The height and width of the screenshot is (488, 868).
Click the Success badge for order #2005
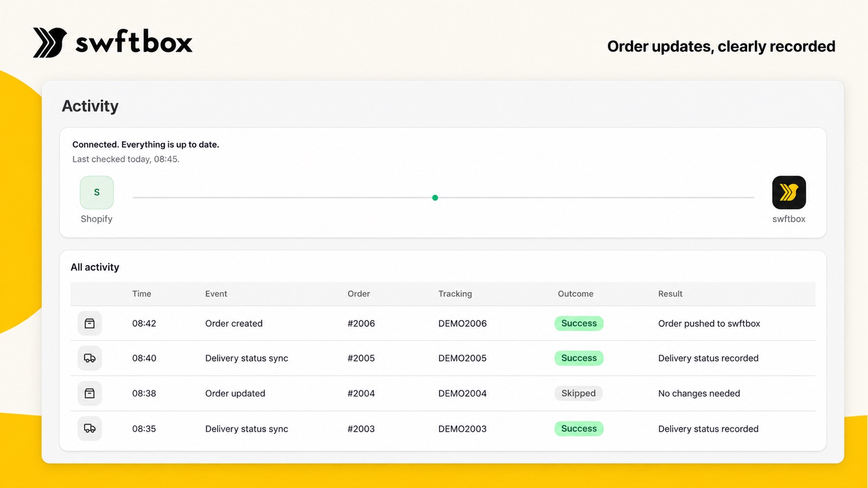point(579,358)
